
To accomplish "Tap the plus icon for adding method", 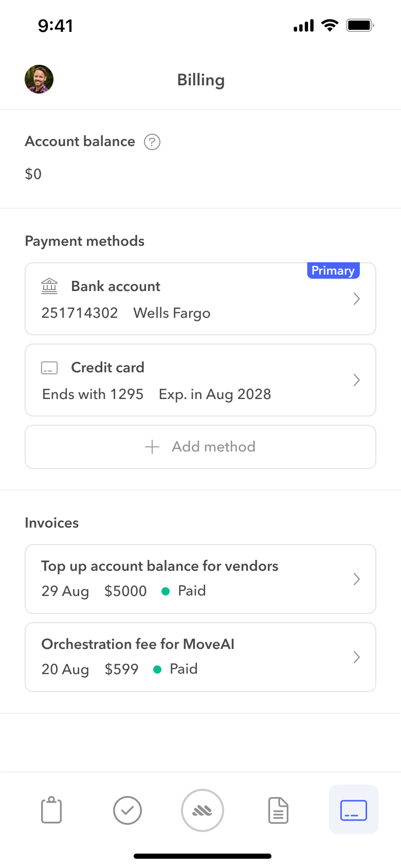I will point(152,447).
